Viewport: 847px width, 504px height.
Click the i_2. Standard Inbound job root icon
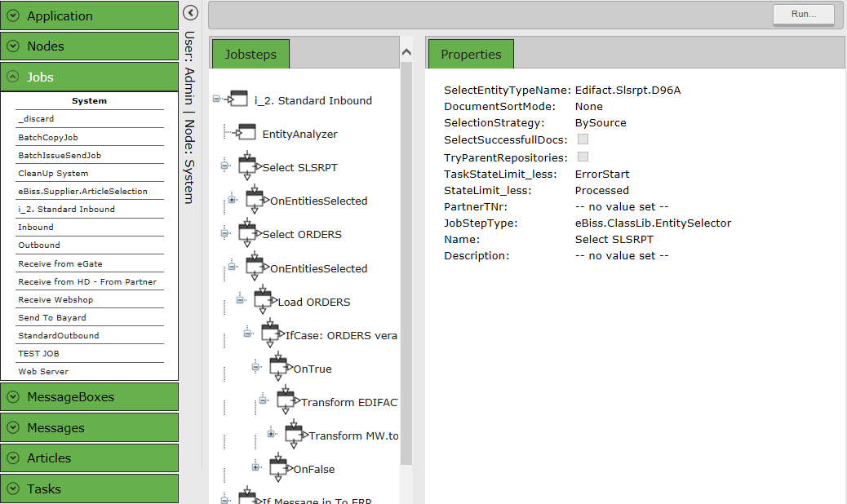coord(238,99)
